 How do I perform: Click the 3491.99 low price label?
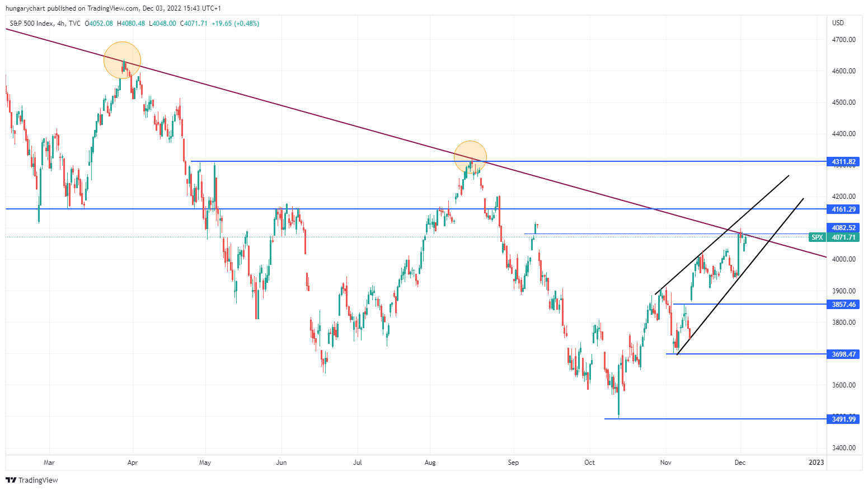click(x=843, y=419)
